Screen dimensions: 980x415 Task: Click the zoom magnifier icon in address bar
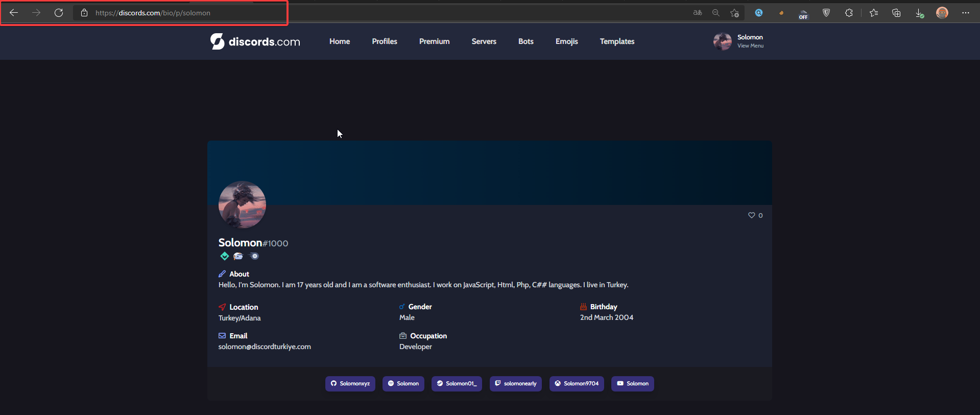click(x=716, y=13)
